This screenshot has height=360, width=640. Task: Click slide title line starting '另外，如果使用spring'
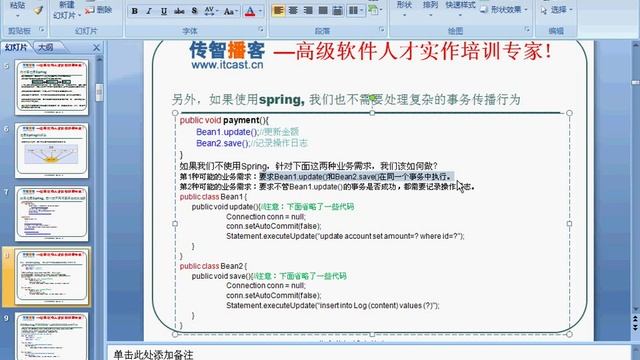point(346,99)
